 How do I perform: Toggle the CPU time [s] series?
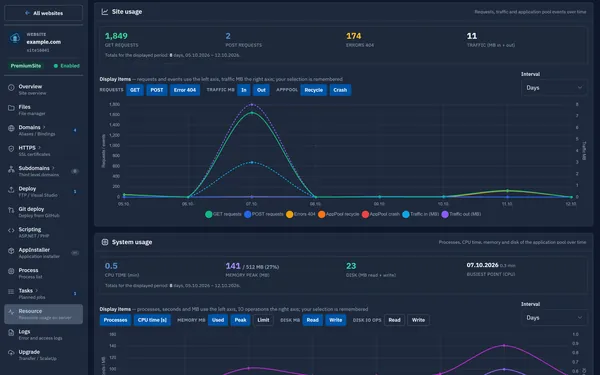pyautogui.click(x=152, y=320)
